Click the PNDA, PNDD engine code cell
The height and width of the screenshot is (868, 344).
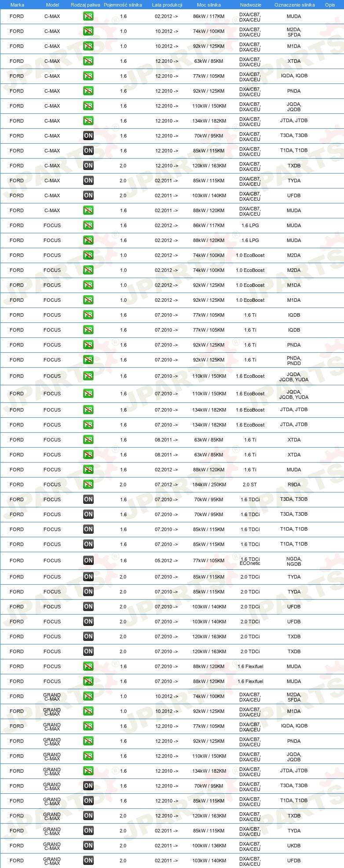(x=294, y=361)
